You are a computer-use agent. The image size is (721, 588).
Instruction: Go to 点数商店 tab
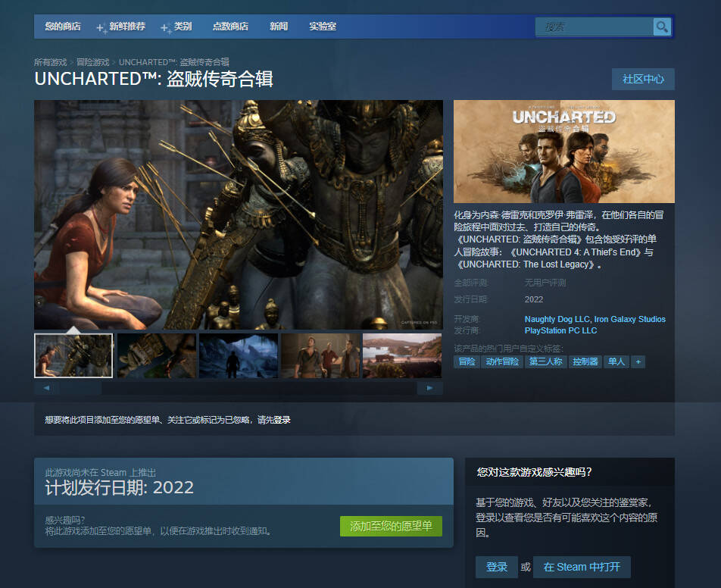pyautogui.click(x=230, y=27)
